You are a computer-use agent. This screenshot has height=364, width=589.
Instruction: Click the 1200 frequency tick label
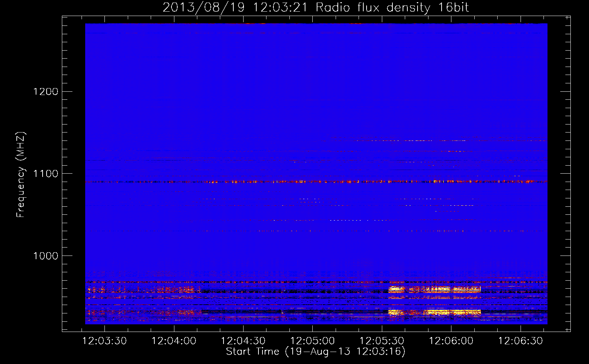pos(46,91)
